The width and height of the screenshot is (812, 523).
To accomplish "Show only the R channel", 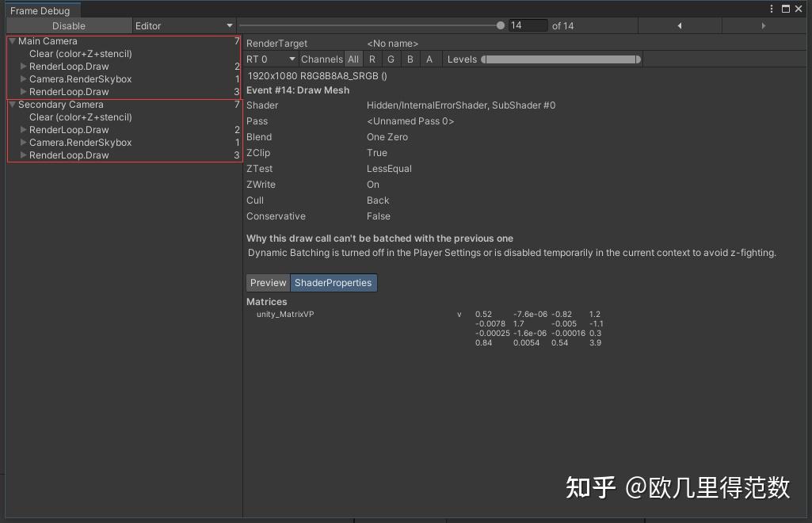I will point(372,59).
